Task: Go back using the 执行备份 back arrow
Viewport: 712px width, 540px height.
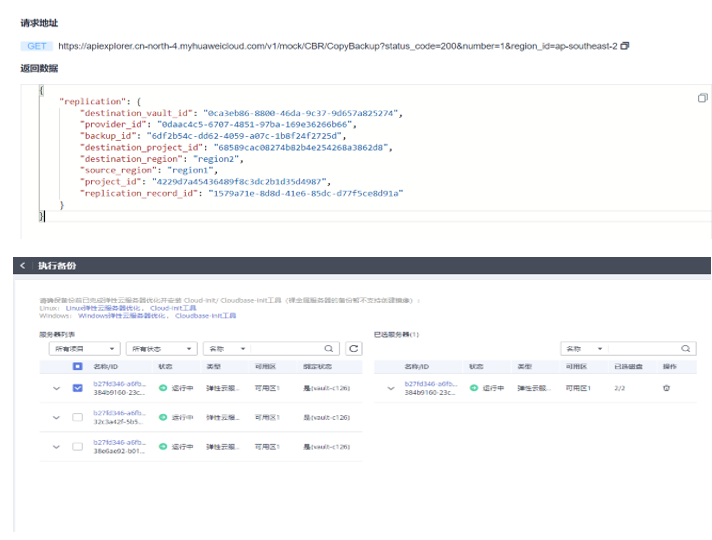Action: point(23,265)
